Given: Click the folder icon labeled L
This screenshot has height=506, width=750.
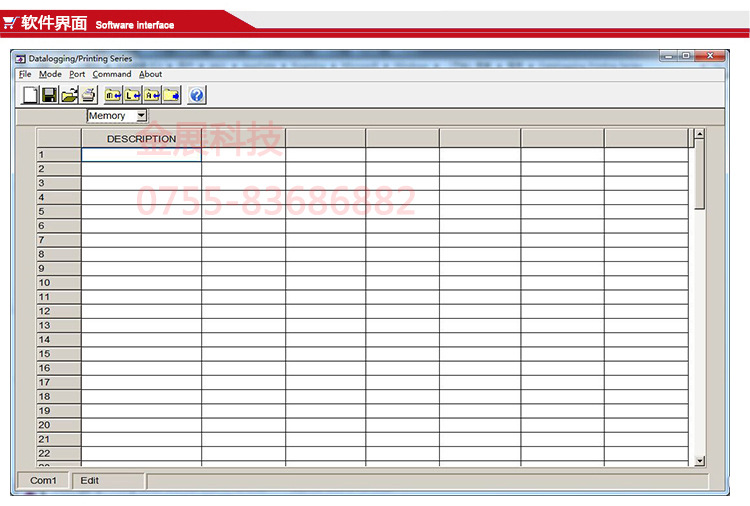Looking at the screenshot, I should [x=132, y=95].
